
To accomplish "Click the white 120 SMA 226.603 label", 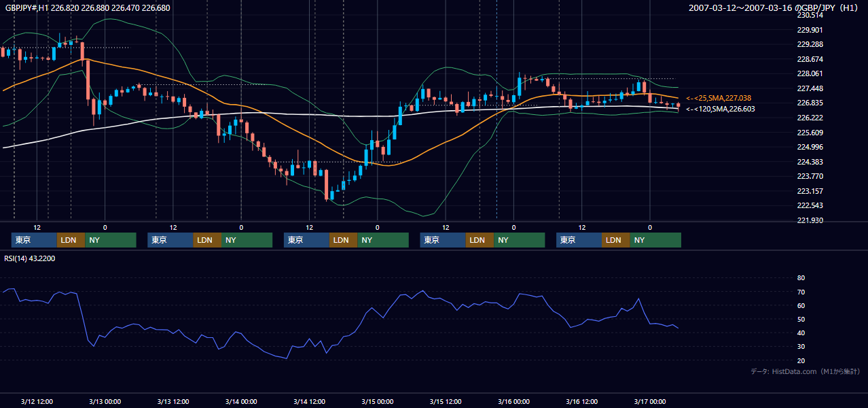I will (720, 109).
